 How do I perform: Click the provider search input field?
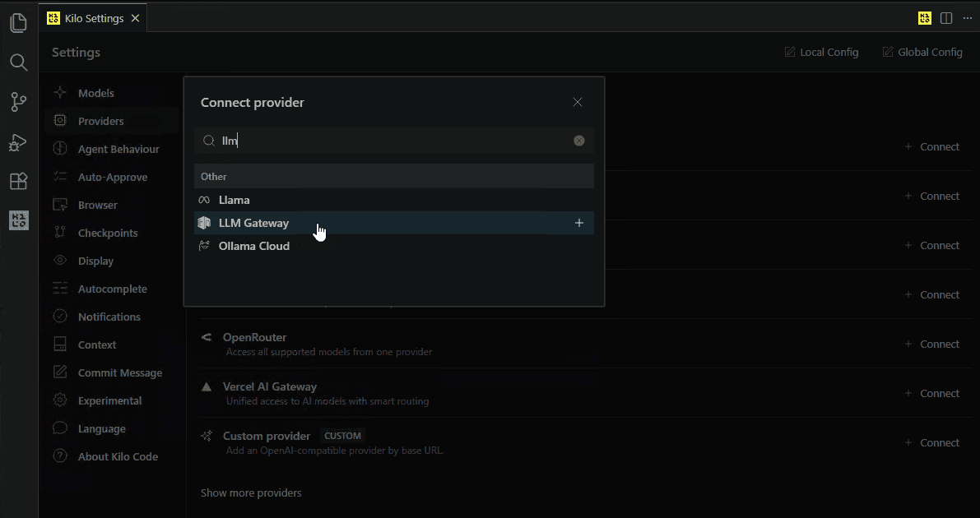pos(394,141)
